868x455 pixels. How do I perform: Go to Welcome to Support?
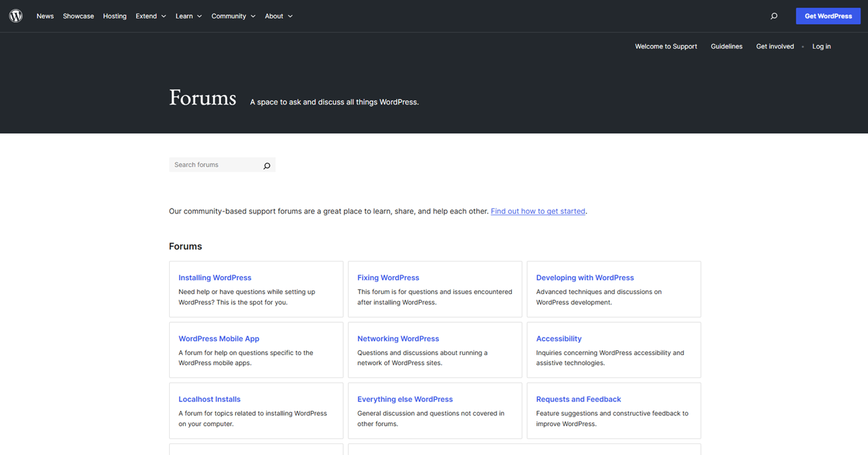pos(666,46)
